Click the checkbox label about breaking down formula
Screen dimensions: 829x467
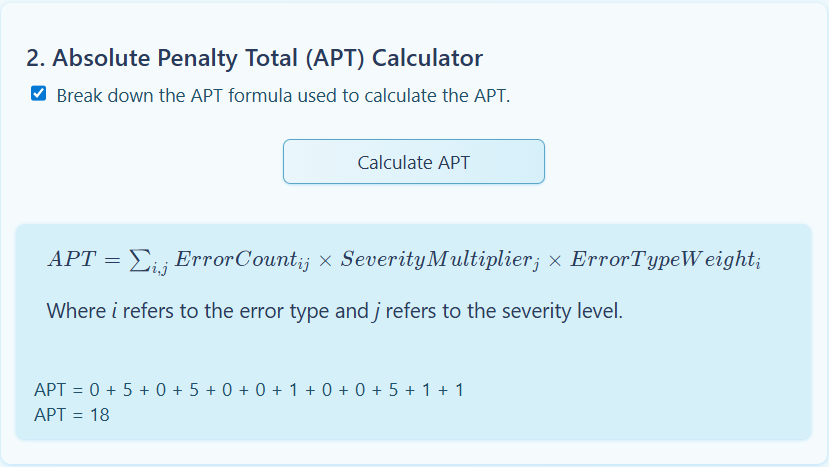pos(283,96)
